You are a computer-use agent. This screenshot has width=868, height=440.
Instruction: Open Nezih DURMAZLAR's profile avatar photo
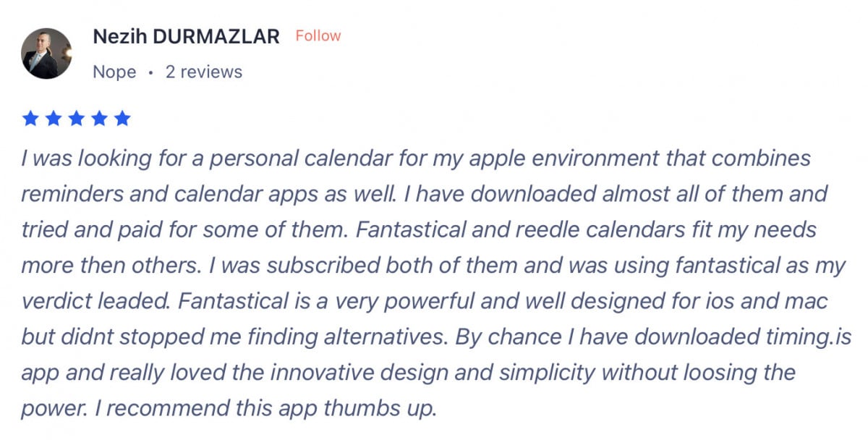tap(47, 54)
